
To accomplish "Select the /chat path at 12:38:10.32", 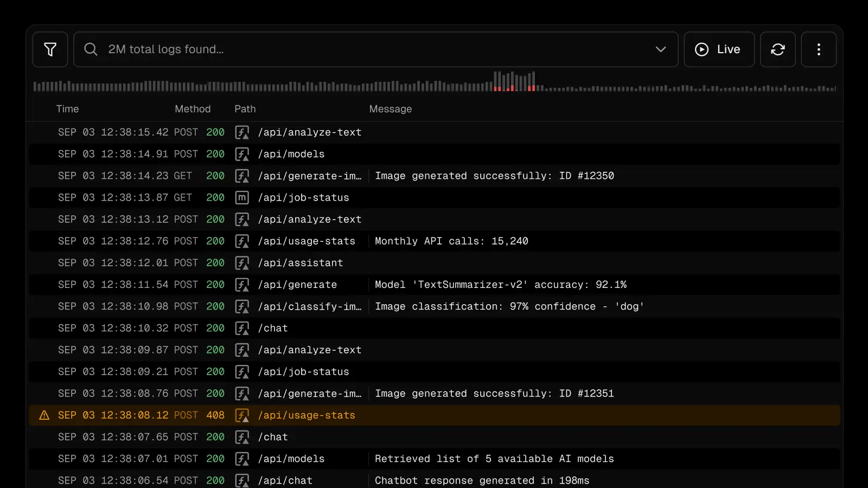I will [x=273, y=329].
